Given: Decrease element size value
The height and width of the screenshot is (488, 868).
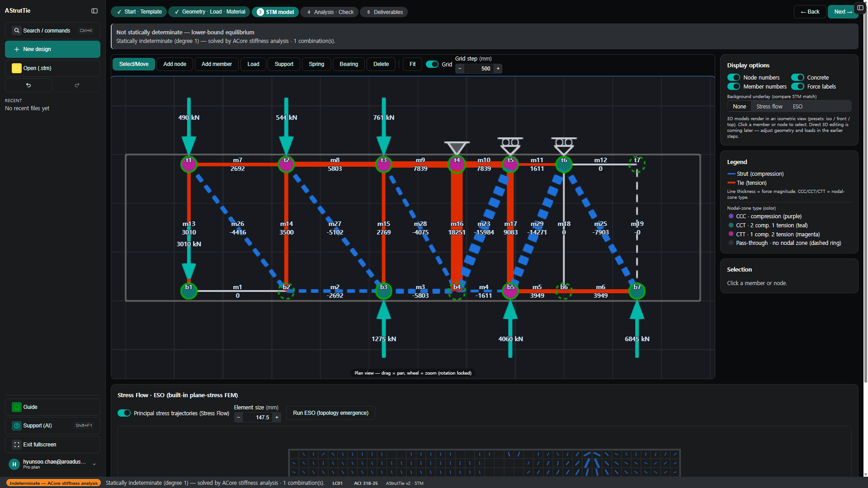Looking at the screenshot, I should pos(238,418).
